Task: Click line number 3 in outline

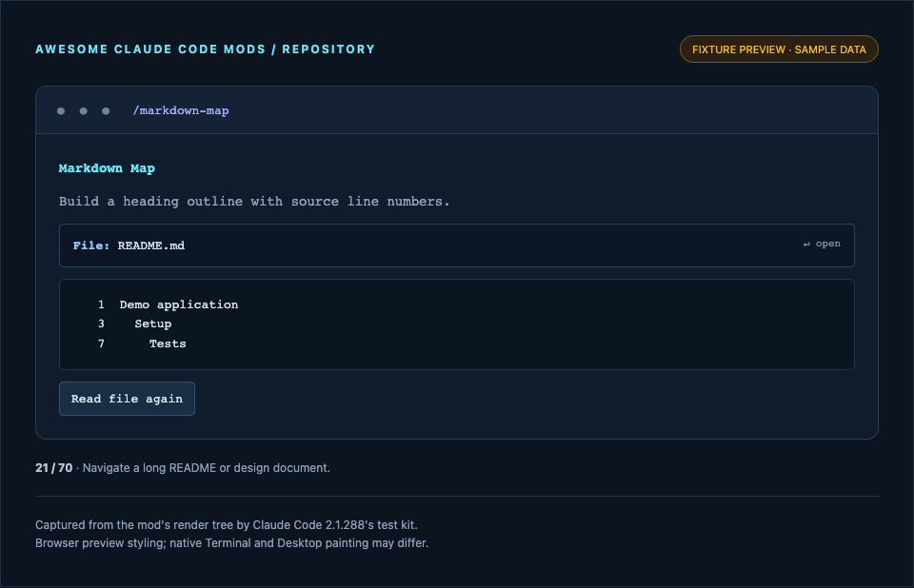Action: pos(102,324)
